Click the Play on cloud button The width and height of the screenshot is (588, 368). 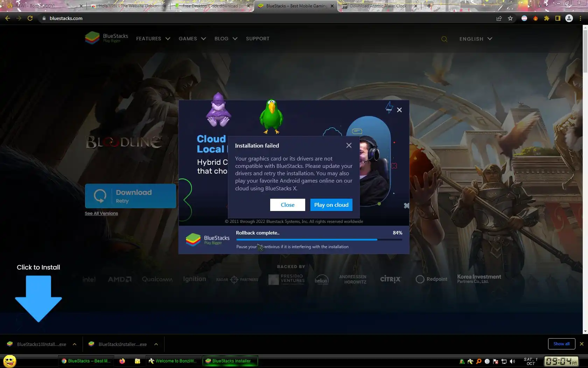pyautogui.click(x=331, y=205)
